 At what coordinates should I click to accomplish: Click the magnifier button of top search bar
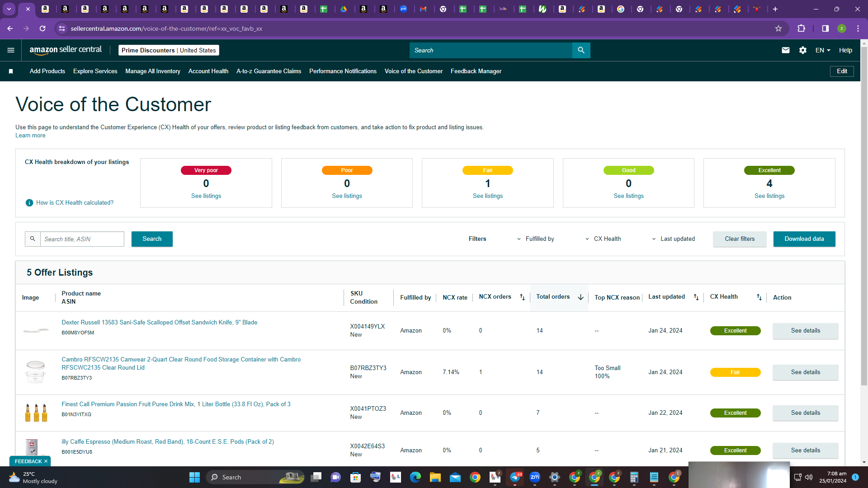point(581,50)
